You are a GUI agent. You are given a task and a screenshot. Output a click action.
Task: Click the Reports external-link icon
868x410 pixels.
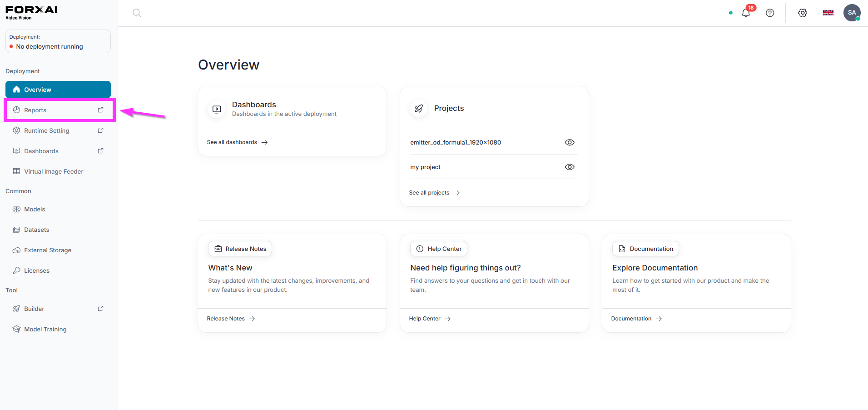pyautogui.click(x=101, y=110)
